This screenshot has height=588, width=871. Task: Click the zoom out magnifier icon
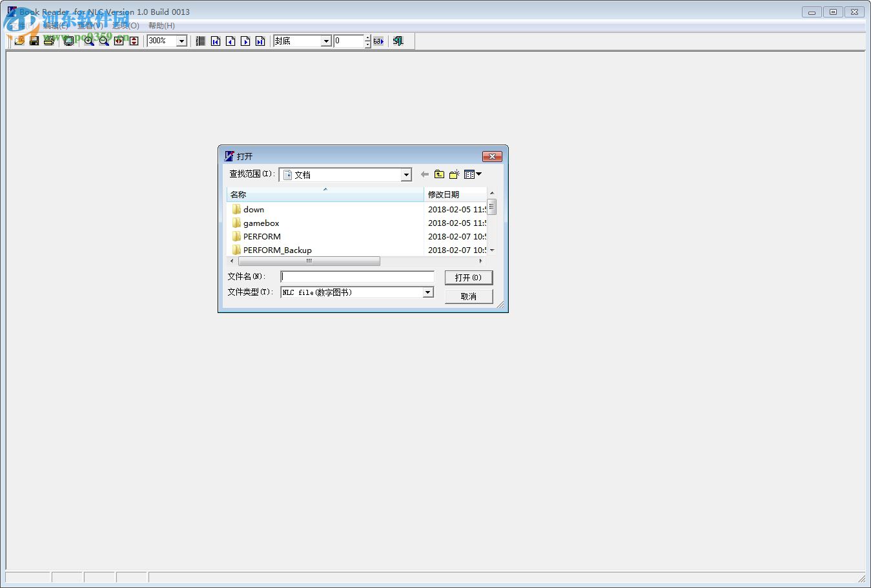(x=104, y=41)
